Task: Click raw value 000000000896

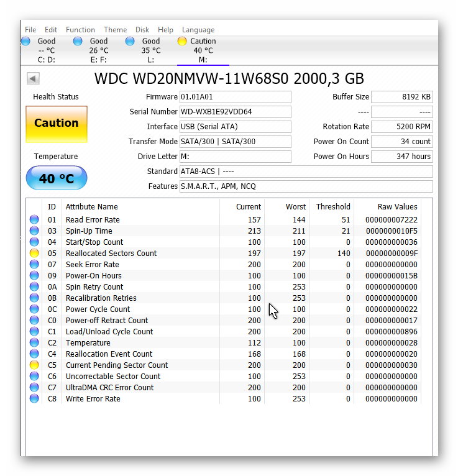Action: 392,331
